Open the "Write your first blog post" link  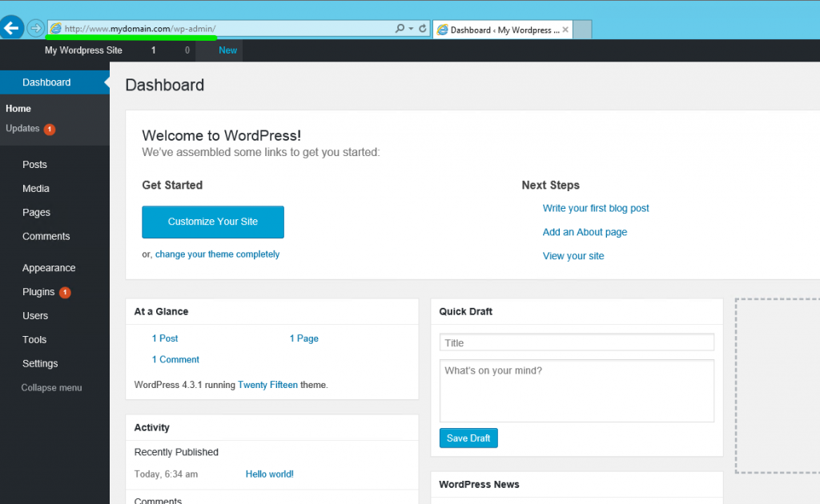(x=595, y=208)
